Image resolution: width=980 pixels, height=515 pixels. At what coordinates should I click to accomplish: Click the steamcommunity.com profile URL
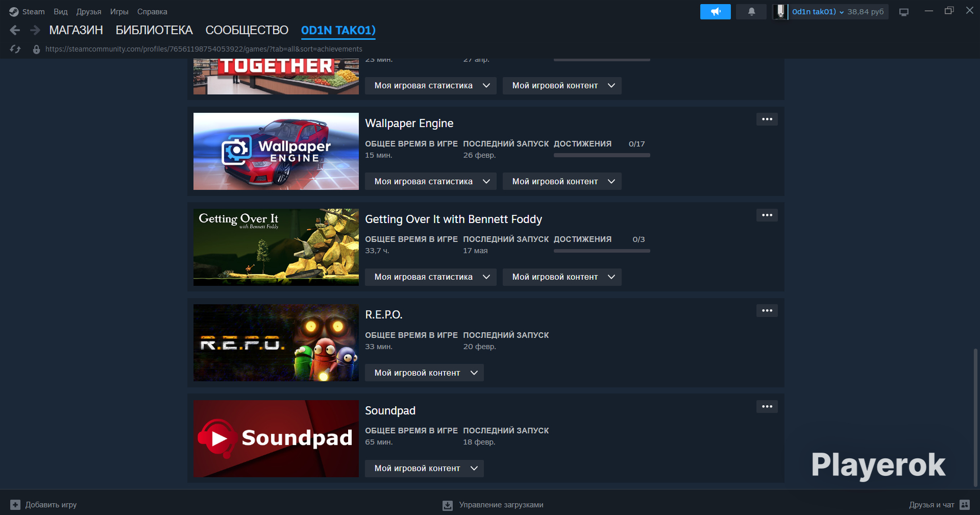pyautogui.click(x=204, y=49)
